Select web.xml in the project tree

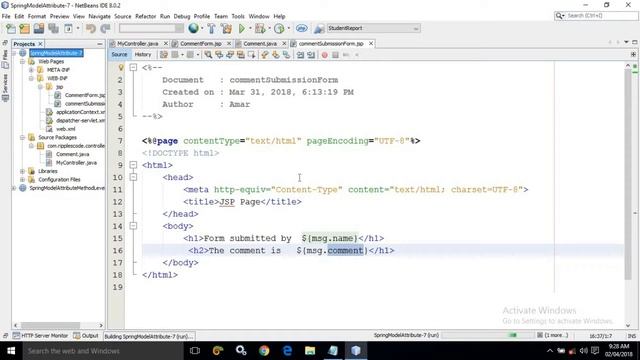tap(65, 129)
